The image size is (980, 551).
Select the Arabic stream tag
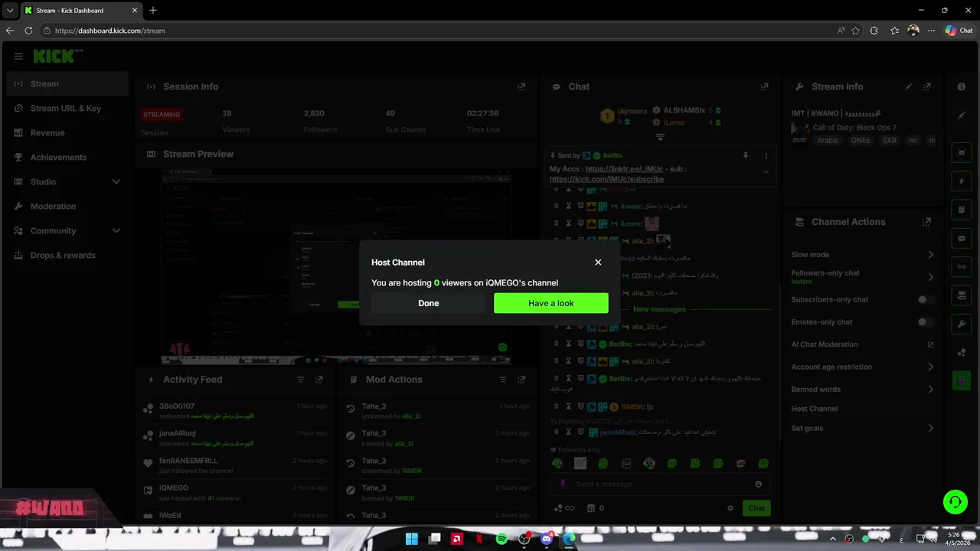pyautogui.click(x=828, y=141)
